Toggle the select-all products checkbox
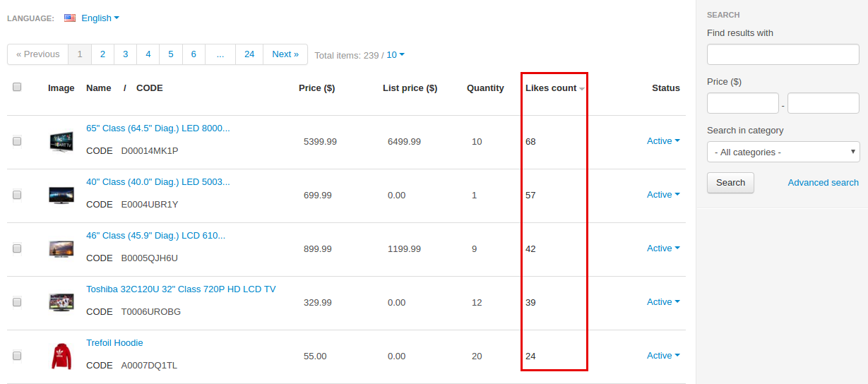The width and height of the screenshot is (868, 384). (17, 87)
